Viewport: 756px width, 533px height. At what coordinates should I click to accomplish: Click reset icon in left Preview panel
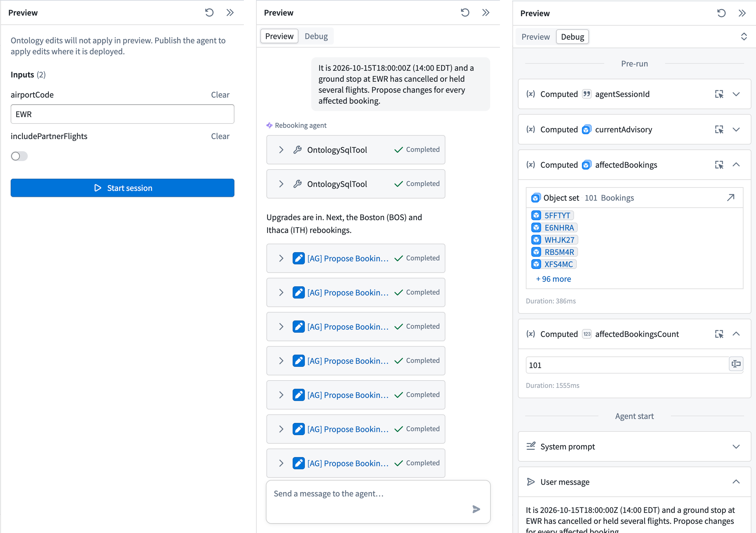(209, 13)
